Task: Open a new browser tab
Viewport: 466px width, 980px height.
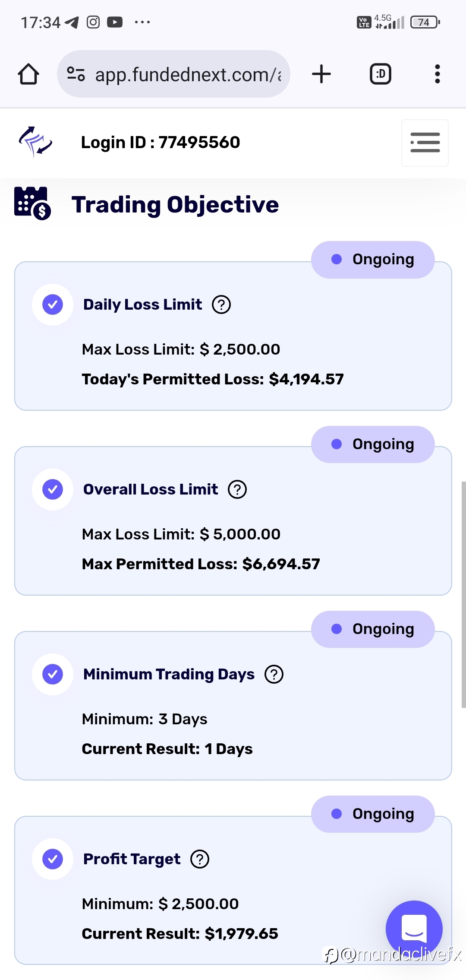Action: 321,74
